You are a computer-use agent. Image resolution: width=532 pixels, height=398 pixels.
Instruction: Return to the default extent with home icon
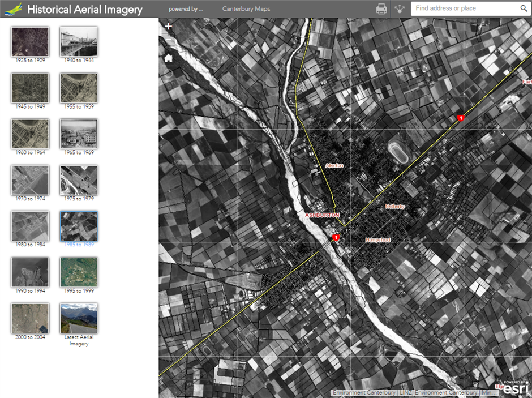pyautogui.click(x=168, y=58)
